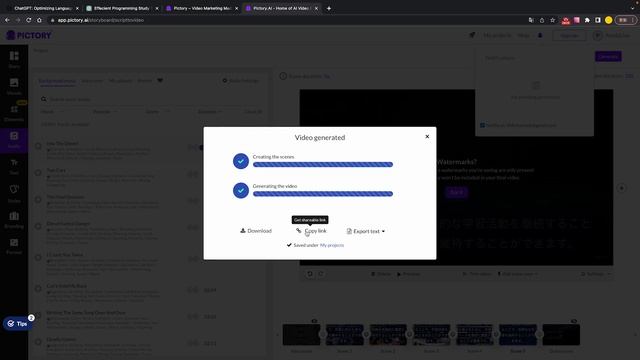Open the My projects link in dialog

[332, 245]
